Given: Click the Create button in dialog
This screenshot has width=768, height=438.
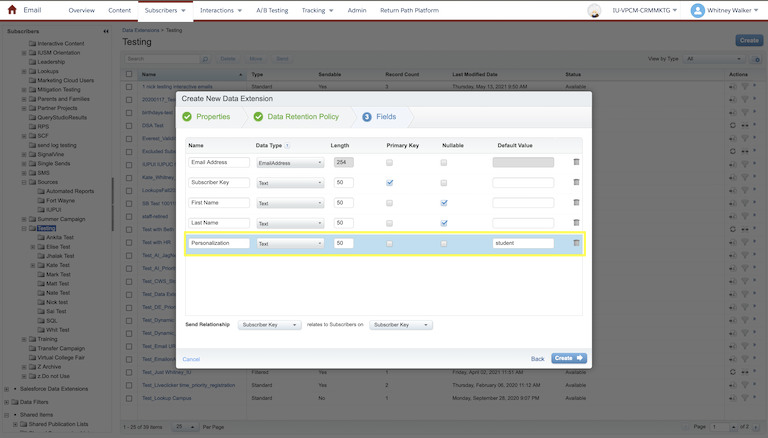Looking at the screenshot, I should tap(569, 358).
